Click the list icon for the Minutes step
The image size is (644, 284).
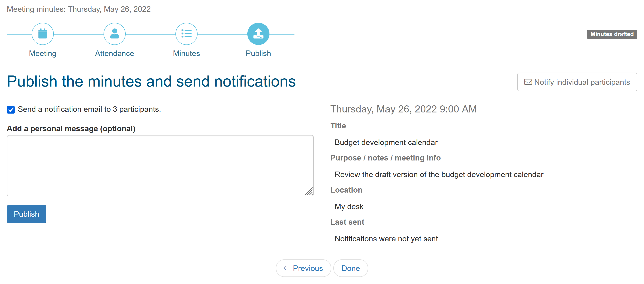pos(186,34)
